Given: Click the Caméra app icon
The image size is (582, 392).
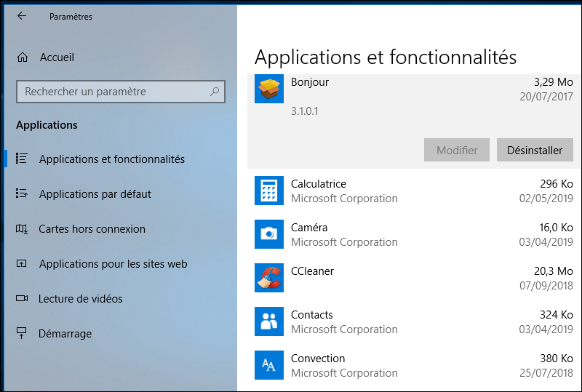Looking at the screenshot, I should 268,234.
